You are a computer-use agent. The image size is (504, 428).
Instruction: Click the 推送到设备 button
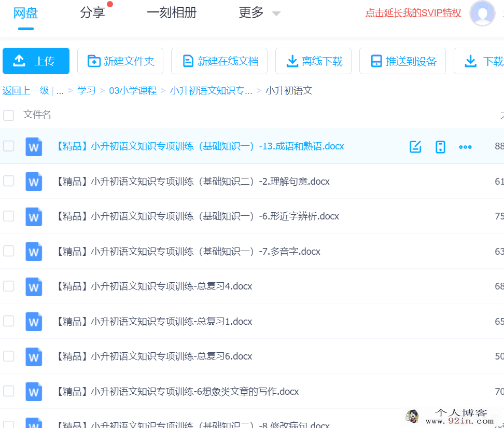click(402, 61)
